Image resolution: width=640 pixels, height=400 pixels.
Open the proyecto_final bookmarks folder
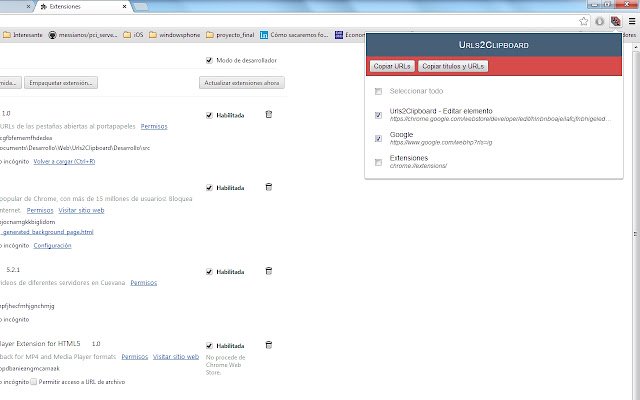[x=230, y=35]
